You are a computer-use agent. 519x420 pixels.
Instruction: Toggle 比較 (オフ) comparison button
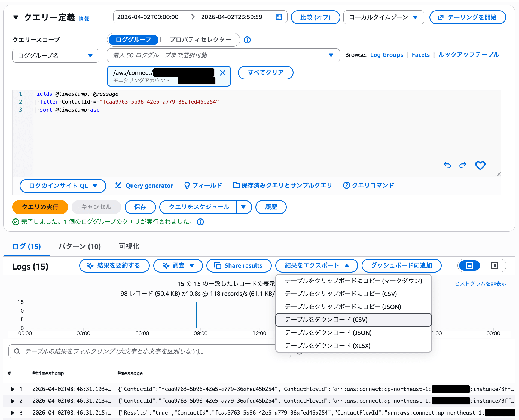click(x=315, y=17)
